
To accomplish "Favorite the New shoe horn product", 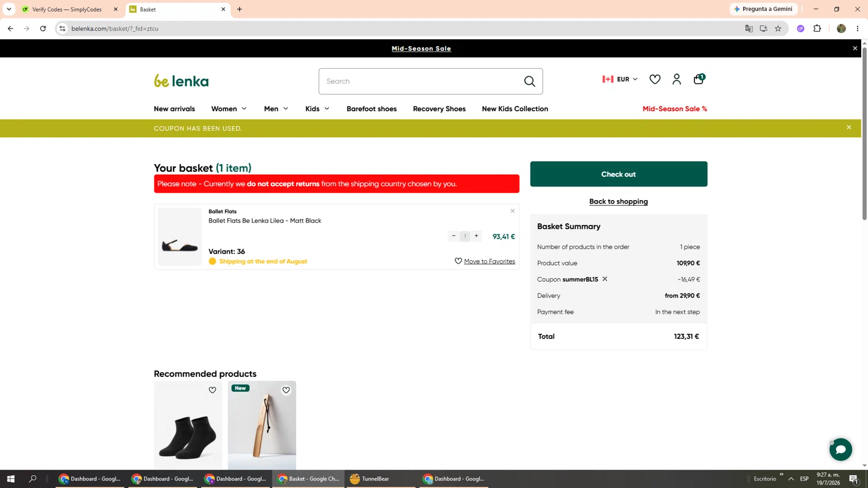I will coord(286,390).
